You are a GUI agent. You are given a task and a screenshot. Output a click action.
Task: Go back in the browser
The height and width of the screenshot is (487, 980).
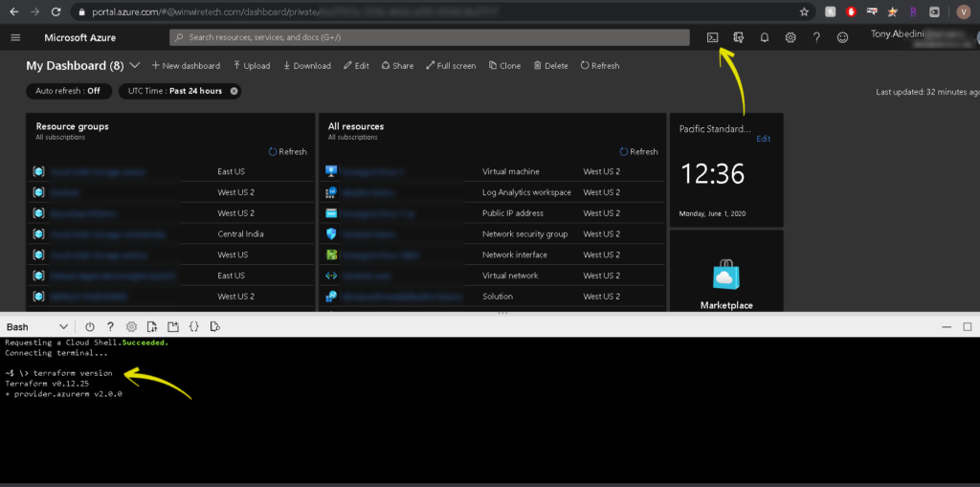[x=14, y=11]
